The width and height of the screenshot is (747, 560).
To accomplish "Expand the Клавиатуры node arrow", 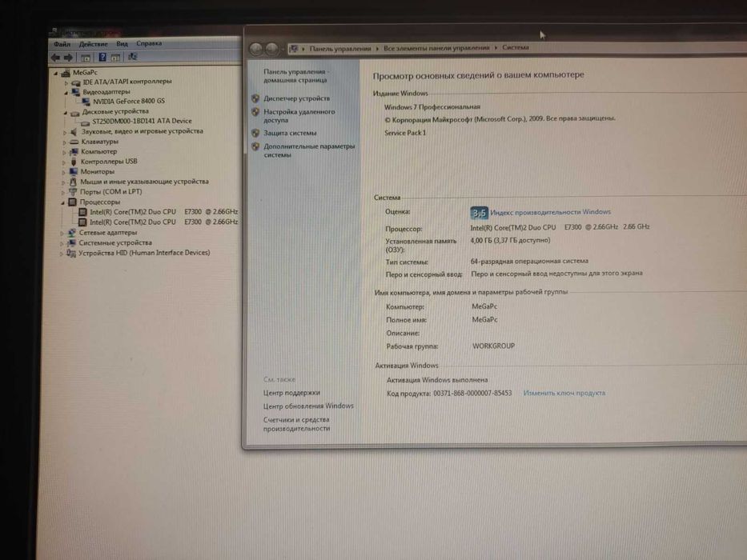I will 64,142.
